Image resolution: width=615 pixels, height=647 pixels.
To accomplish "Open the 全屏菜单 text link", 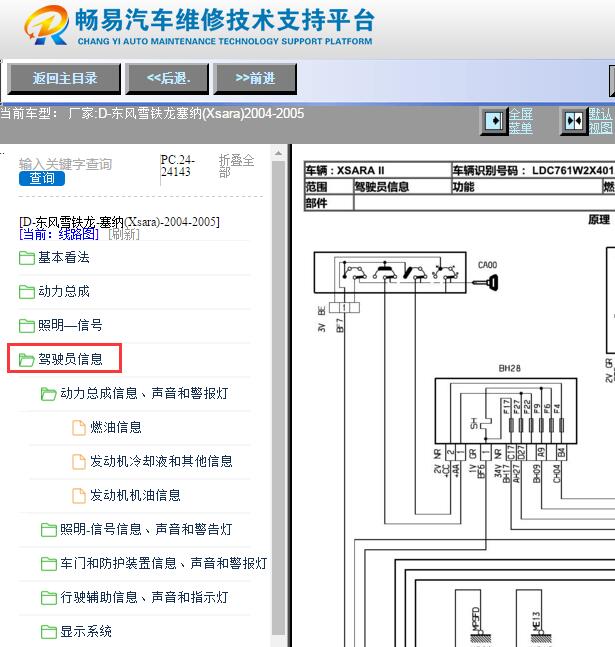I will (520, 121).
